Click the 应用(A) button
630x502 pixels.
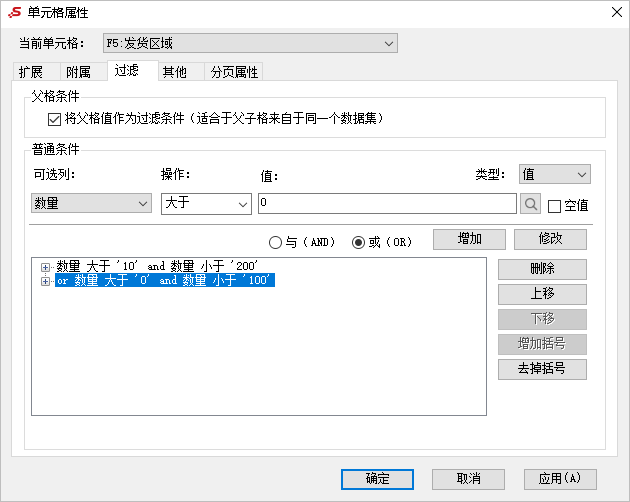pos(560,479)
